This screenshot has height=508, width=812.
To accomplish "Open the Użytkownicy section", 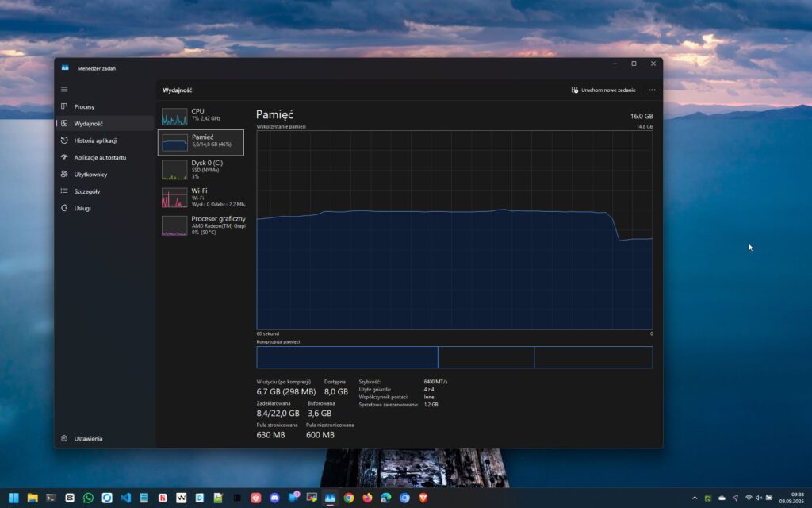I will (x=90, y=175).
